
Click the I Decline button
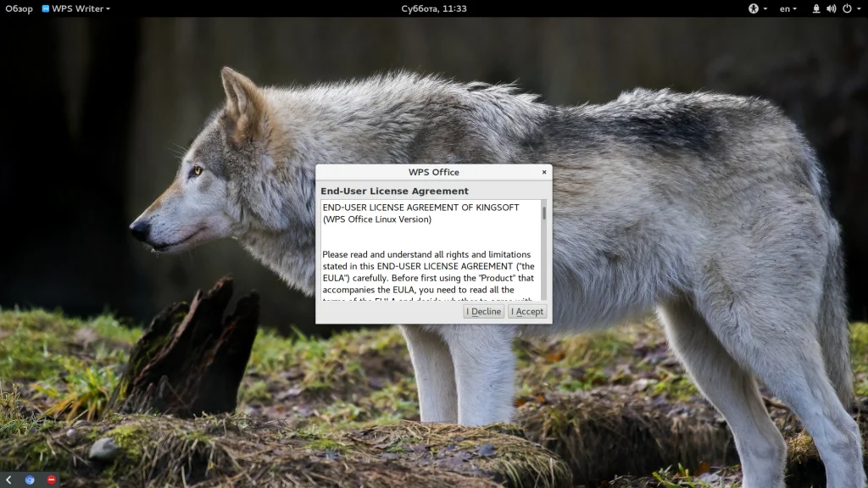click(x=484, y=312)
